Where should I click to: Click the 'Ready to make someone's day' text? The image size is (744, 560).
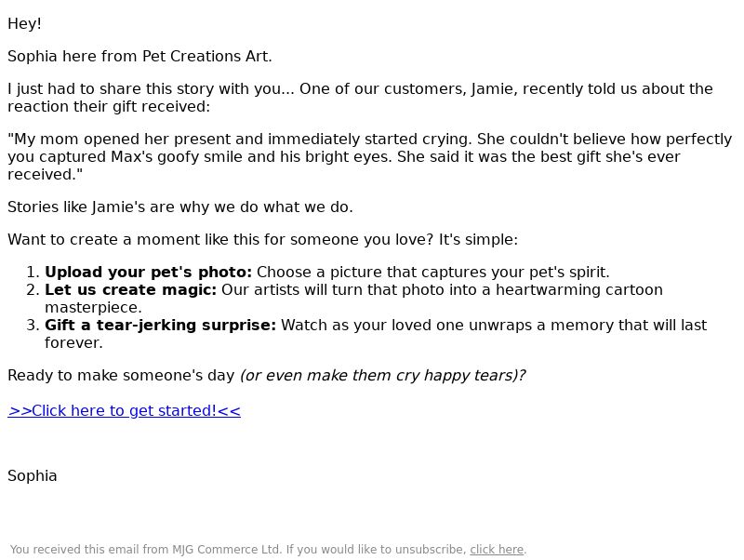click(121, 376)
